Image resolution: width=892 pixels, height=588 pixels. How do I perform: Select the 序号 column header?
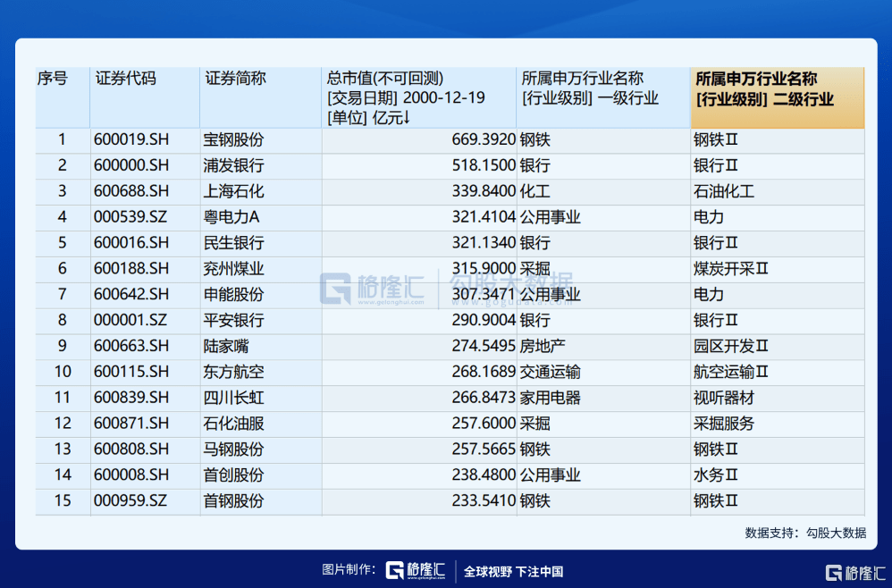52,79
